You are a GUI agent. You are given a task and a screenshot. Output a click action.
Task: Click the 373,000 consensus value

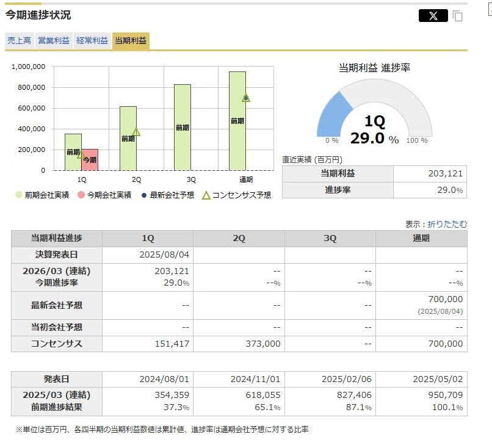263,344
